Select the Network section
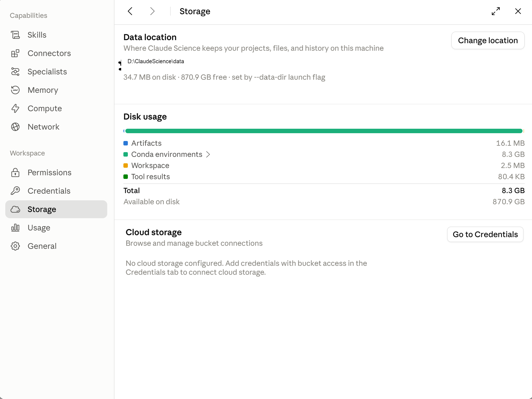Screen dimensions: 532x399 (56, 127)
